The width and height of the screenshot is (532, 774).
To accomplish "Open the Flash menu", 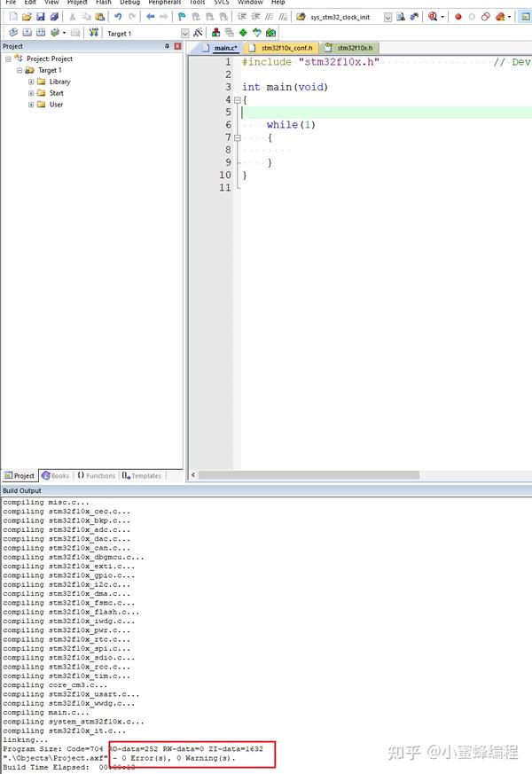I will (103, 2).
